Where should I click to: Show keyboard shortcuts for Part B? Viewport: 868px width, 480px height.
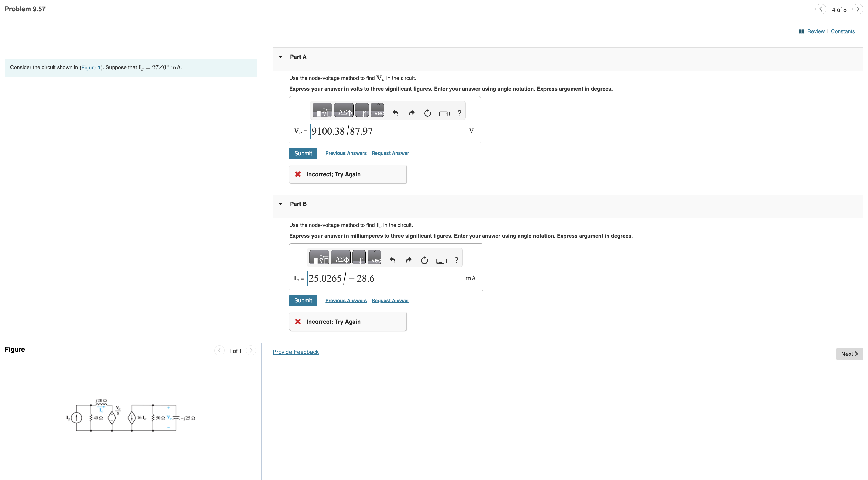click(x=441, y=260)
